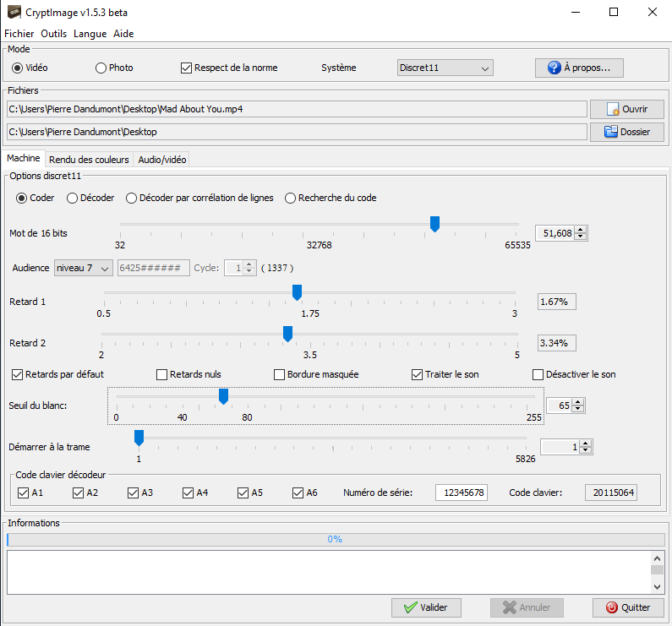Screen dimensions: 672x626
Task: Click the Mot de 16 bits value field
Action: tap(556, 233)
